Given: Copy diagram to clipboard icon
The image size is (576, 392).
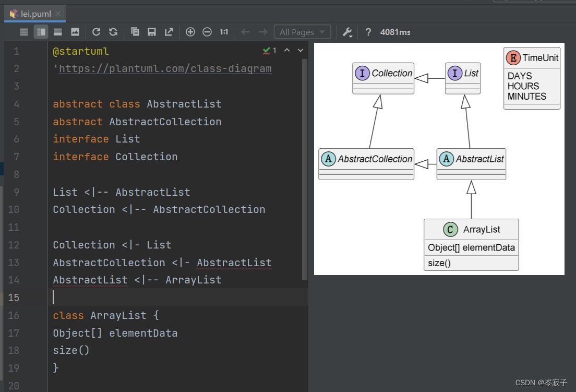Looking at the screenshot, I should pos(135,32).
